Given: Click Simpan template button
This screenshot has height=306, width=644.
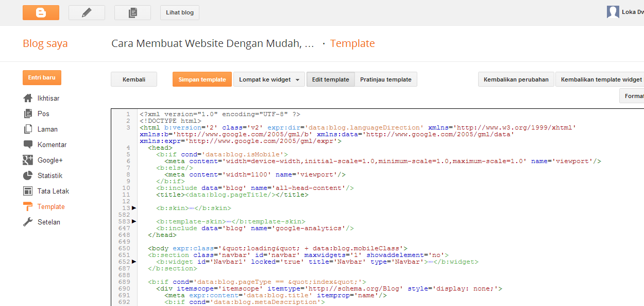Looking at the screenshot, I should (202, 79).
